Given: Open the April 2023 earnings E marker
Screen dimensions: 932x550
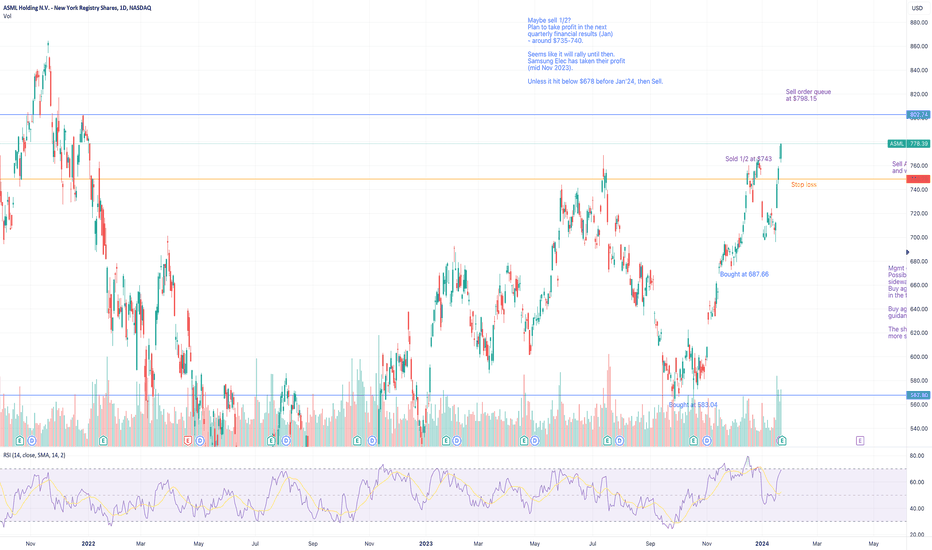Looking at the screenshot, I should tap(524, 441).
